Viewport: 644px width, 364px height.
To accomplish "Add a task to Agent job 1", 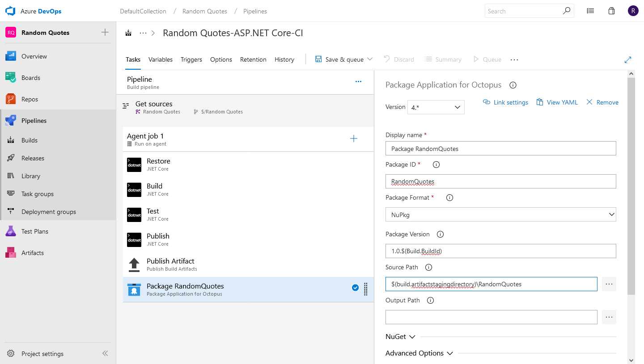I will click(353, 138).
